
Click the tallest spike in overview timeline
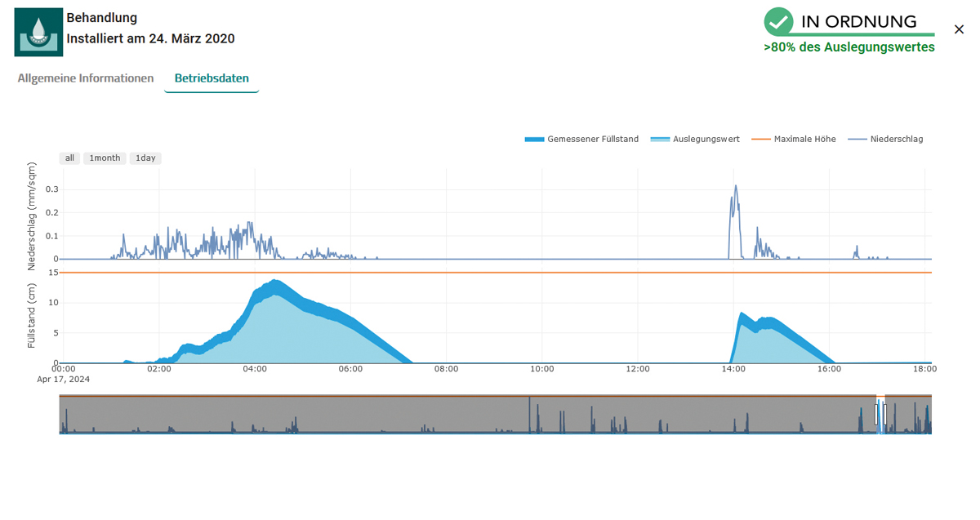529,404
